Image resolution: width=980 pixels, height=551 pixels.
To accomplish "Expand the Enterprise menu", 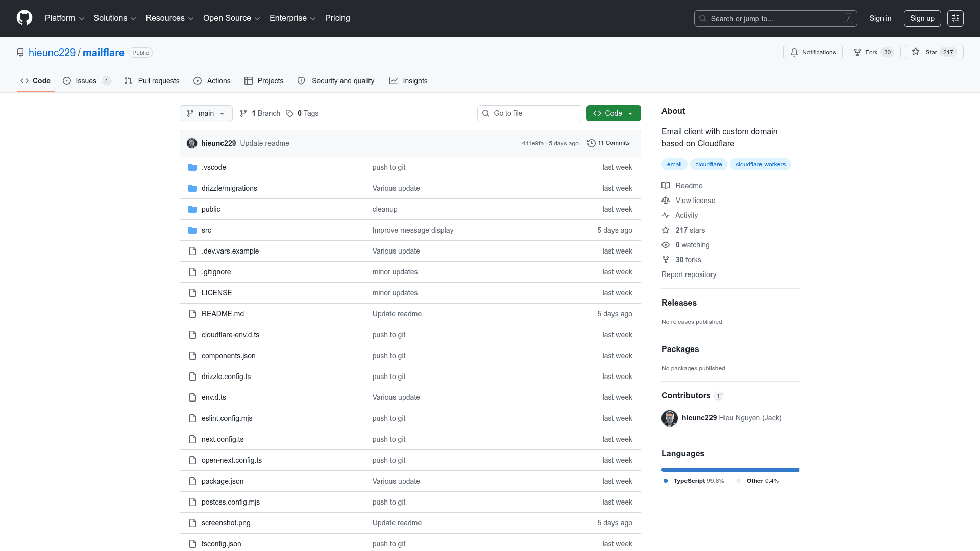I will point(292,18).
